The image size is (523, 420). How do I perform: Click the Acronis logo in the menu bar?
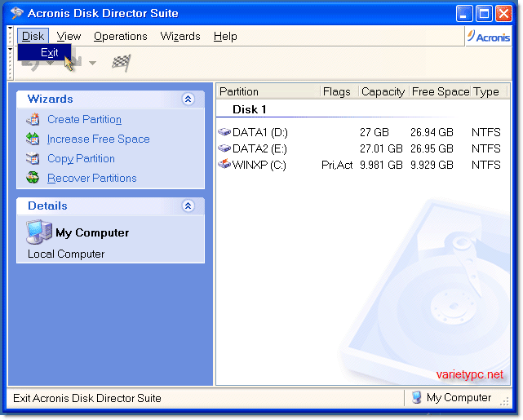coord(489,36)
